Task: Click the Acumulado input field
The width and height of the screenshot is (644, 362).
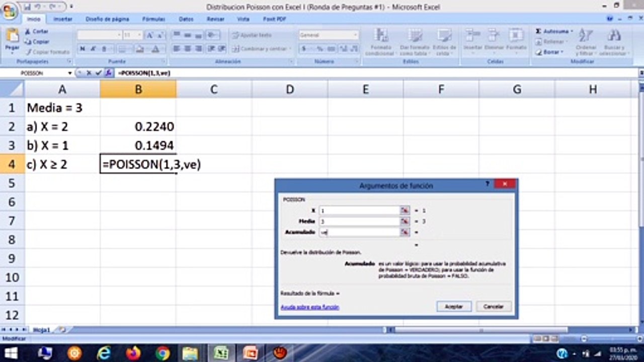Action: (x=359, y=232)
